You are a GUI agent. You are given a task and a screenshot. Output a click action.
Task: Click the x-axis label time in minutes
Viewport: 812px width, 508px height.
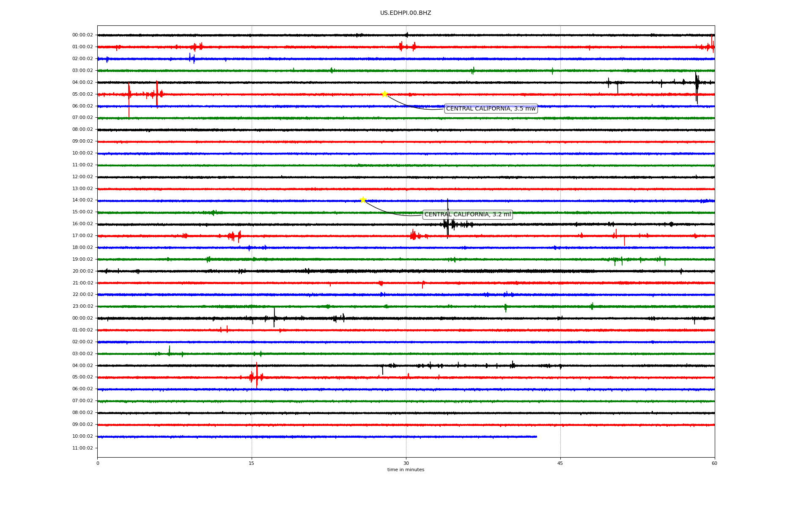point(406,470)
